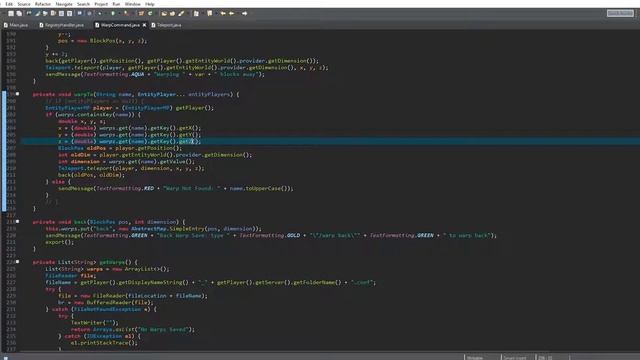Collapse the warpTo method fold marker
Viewport: 640px width, 360px height.
[x=18, y=94]
